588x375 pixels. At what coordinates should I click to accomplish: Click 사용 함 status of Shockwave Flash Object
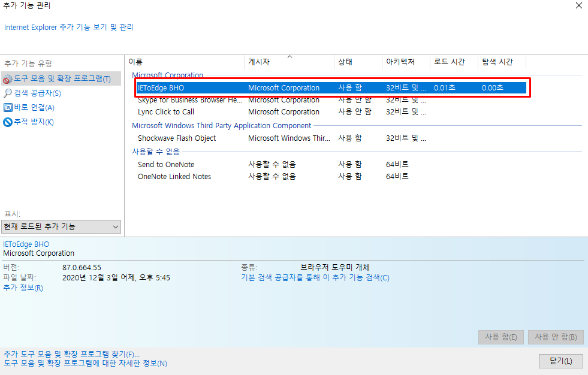[350, 138]
